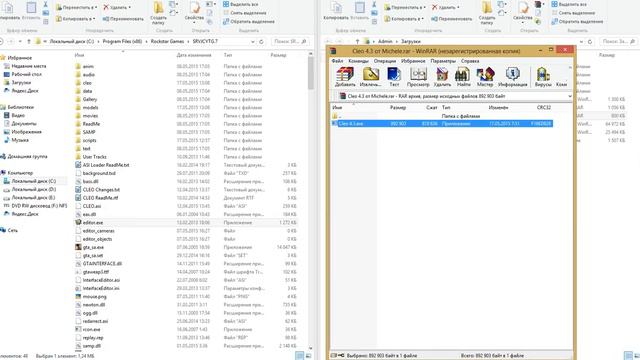Select the gta_sa.exe file icon

(78, 247)
